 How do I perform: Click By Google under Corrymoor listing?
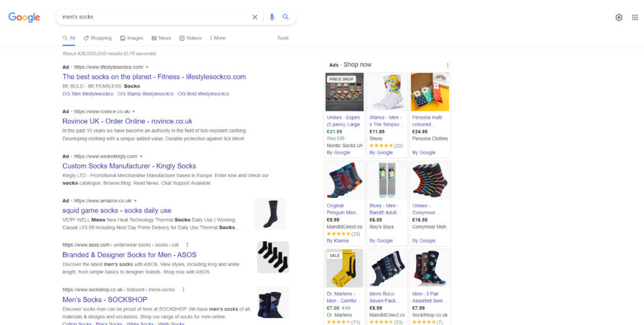coord(424,241)
